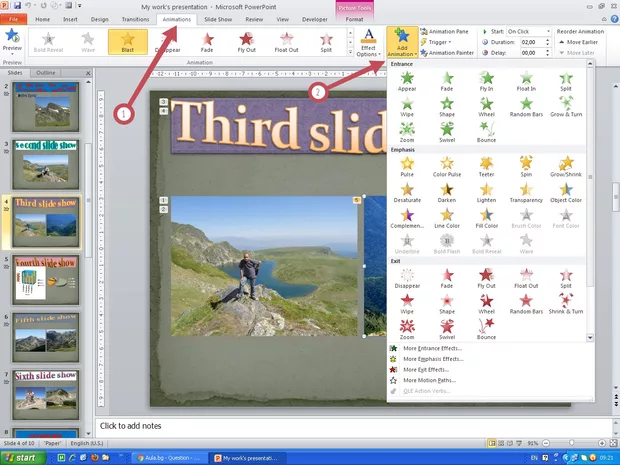The height and width of the screenshot is (465, 620).
Task: Open the Effect Options dropdown
Action: (368, 45)
